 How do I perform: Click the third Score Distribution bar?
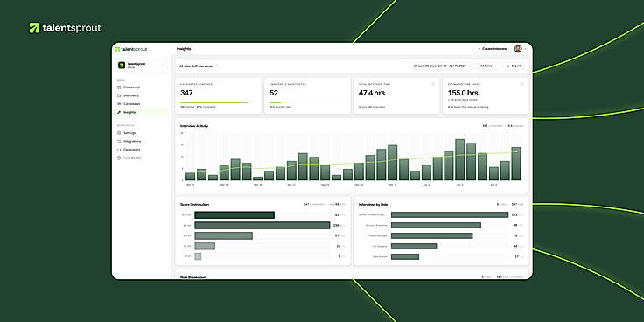click(x=223, y=235)
